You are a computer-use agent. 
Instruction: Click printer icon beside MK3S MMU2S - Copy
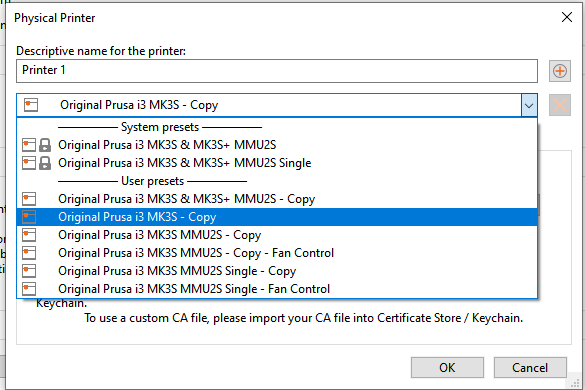click(29, 235)
